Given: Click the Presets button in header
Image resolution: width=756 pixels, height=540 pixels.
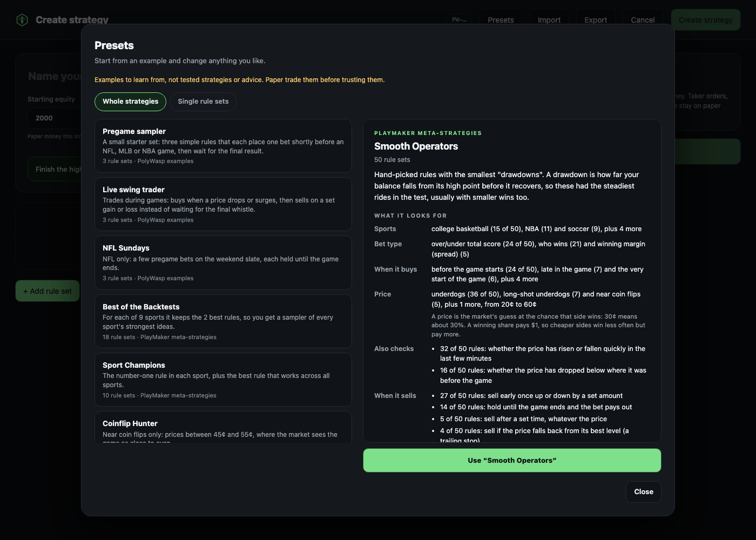Looking at the screenshot, I should (501, 20).
